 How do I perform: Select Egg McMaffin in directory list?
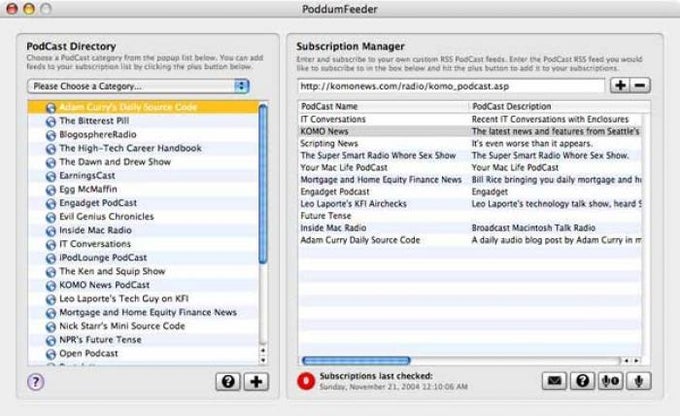point(144,189)
